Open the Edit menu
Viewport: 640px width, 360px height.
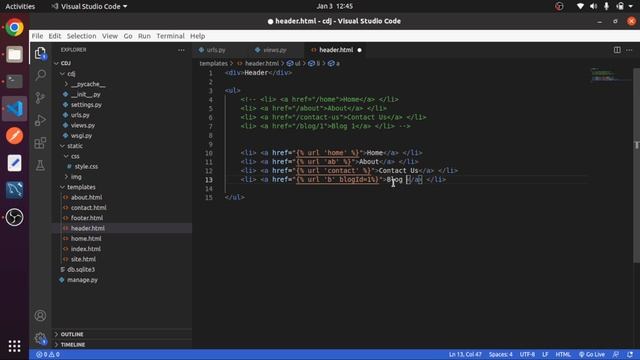[x=55, y=36]
